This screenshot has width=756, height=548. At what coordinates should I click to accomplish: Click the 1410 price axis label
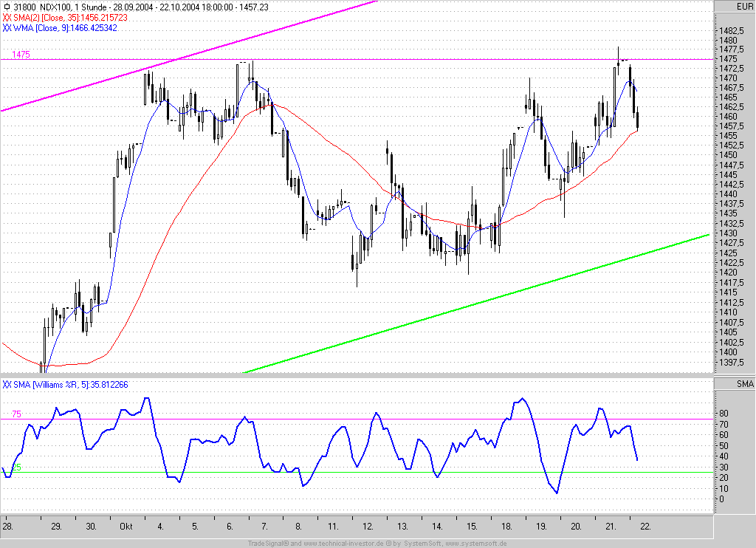(x=728, y=312)
